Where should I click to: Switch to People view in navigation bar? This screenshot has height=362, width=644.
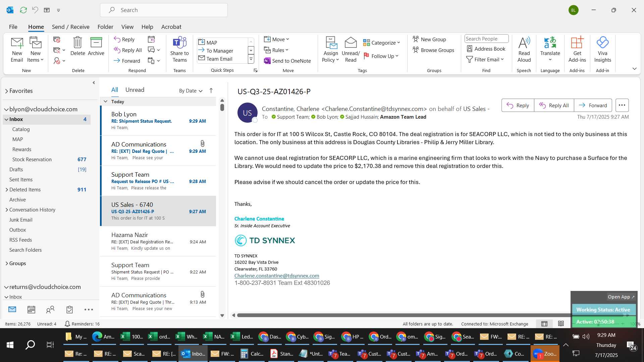coord(50,309)
